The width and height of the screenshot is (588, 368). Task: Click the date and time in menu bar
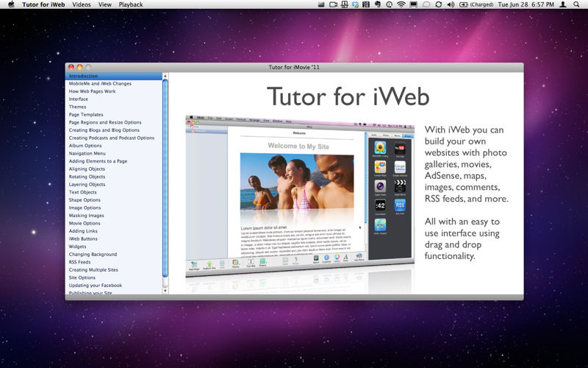coord(526,4)
